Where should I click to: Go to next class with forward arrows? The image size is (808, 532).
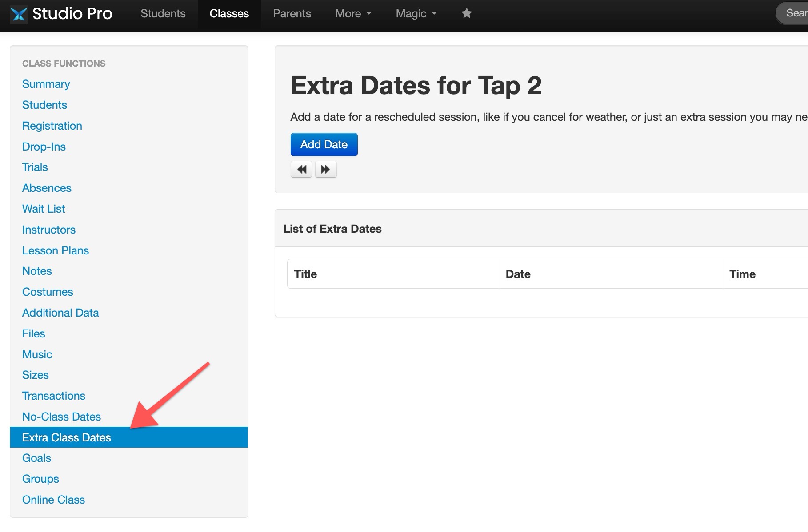[x=326, y=169]
